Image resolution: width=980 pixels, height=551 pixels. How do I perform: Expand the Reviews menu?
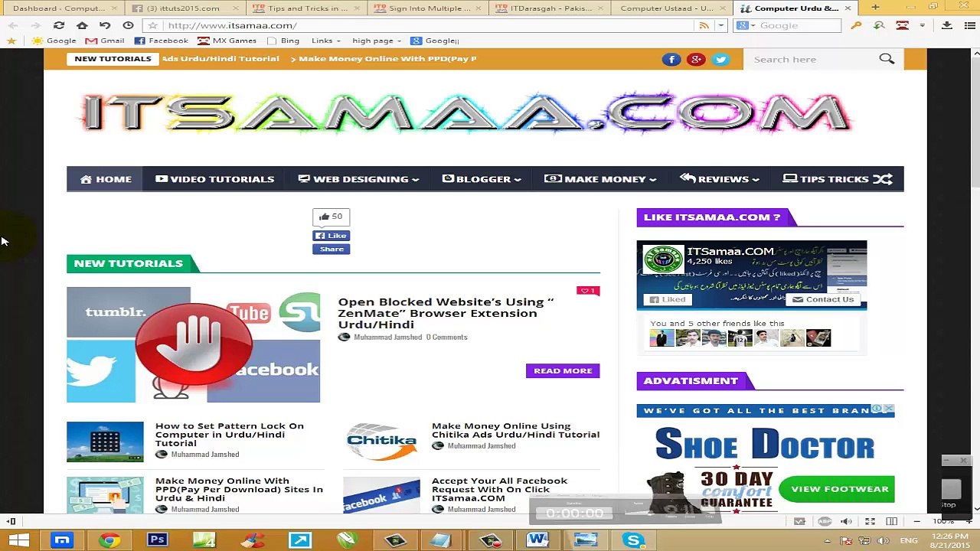click(720, 179)
